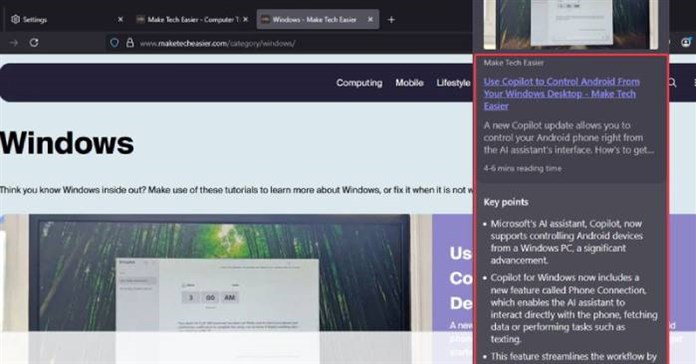
Task: Open a new browser tab
Action: pyautogui.click(x=391, y=20)
